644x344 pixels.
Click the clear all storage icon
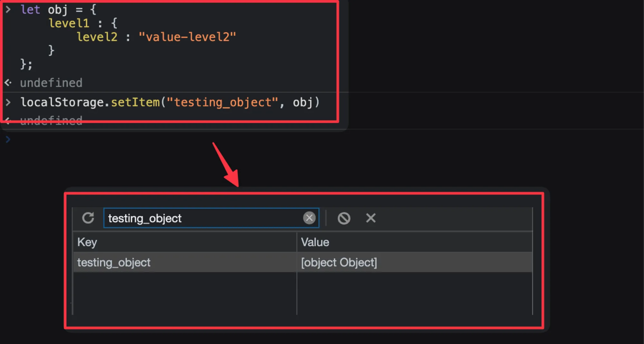click(344, 218)
